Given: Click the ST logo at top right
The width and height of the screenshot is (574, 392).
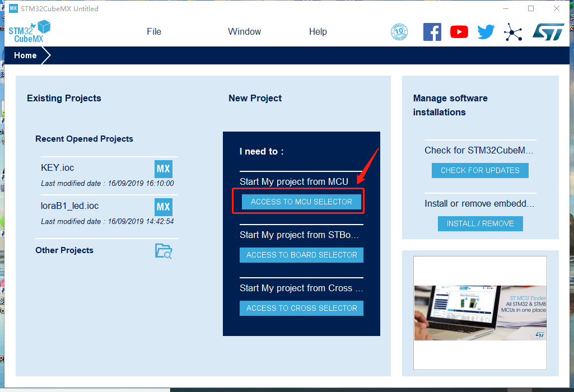Looking at the screenshot, I should tap(548, 32).
